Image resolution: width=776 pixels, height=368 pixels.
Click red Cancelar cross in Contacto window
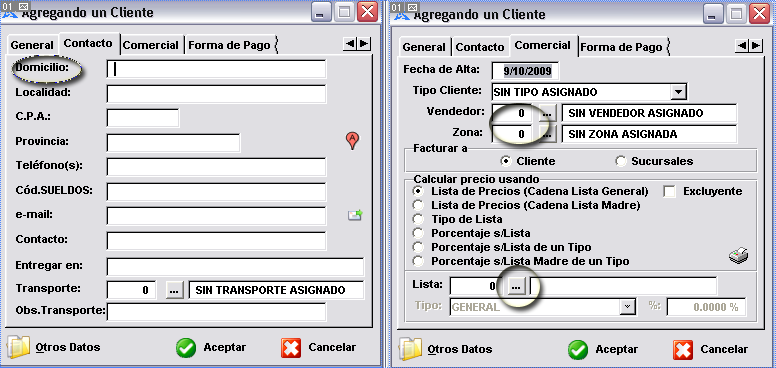[291, 348]
